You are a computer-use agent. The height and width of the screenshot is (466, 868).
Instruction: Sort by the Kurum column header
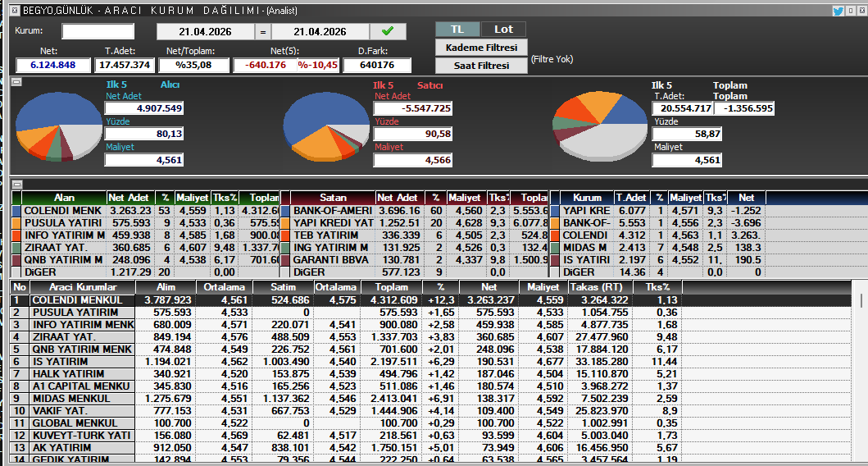587,197
